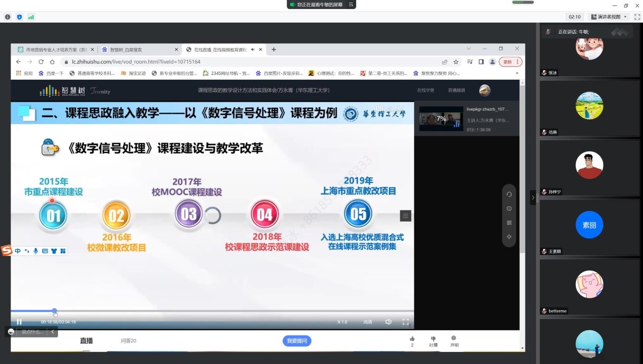The width and height of the screenshot is (643, 364).
Task: Open a new browser tab
Action: click(x=274, y=50)
